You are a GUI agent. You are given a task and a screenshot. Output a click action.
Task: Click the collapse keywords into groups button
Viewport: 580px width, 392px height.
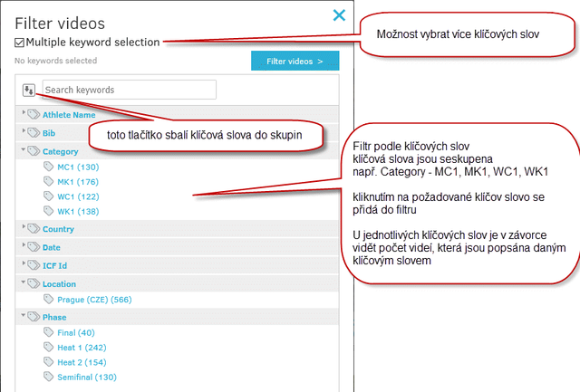(29, 90)
